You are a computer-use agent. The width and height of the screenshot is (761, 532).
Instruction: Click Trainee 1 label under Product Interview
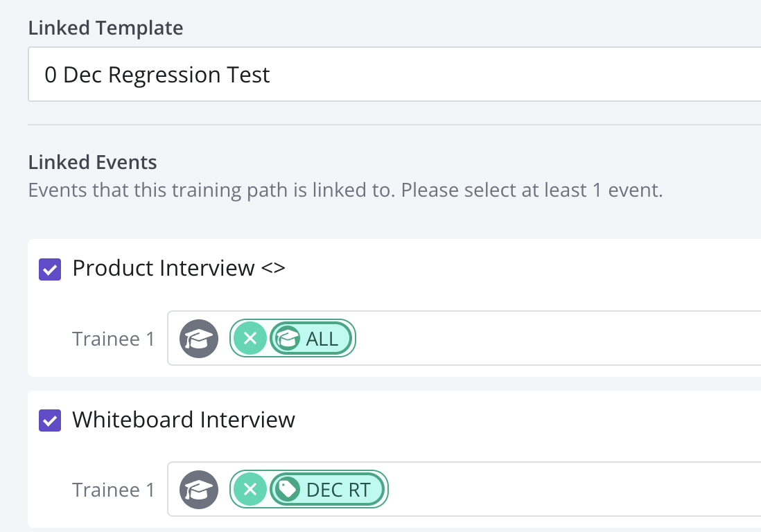[x=114, y=339]
